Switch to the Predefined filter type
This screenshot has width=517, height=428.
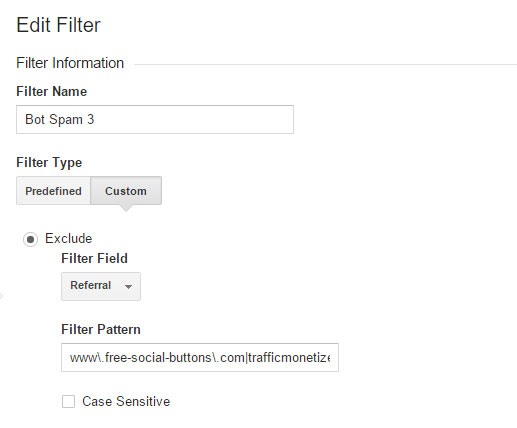[x=53, y=191]
